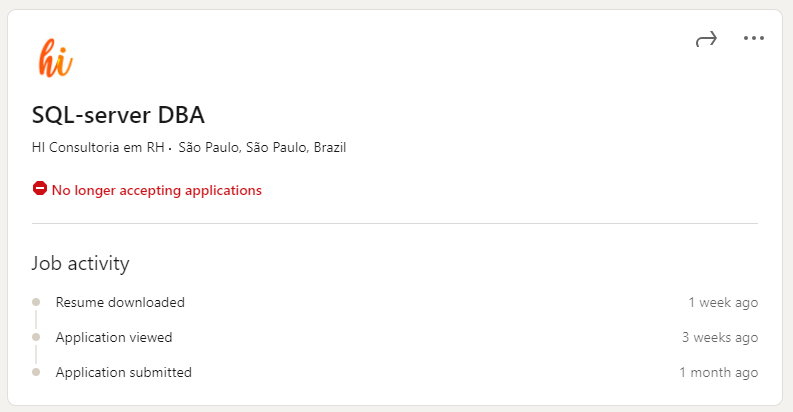Click the timeline dot beside Application viewed

tap(36, 337)
